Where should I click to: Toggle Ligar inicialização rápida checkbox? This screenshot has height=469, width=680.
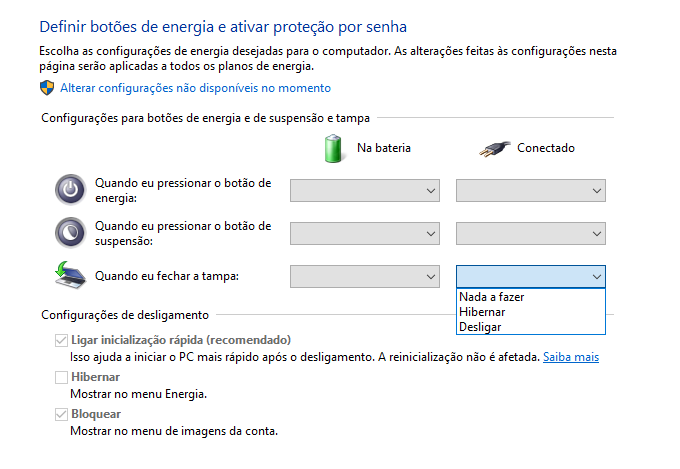tap(61, 340)
